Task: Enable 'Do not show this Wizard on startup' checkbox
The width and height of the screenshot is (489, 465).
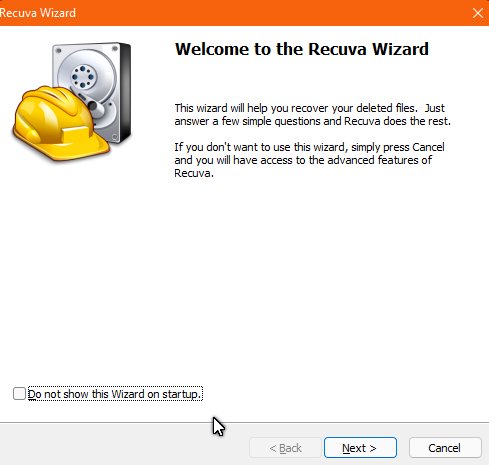Action: (19, 394)
